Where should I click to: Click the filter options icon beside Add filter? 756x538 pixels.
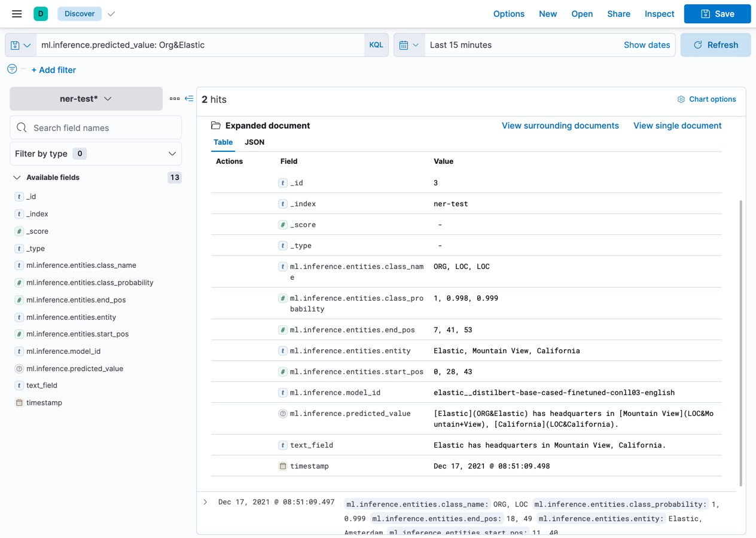11,69
